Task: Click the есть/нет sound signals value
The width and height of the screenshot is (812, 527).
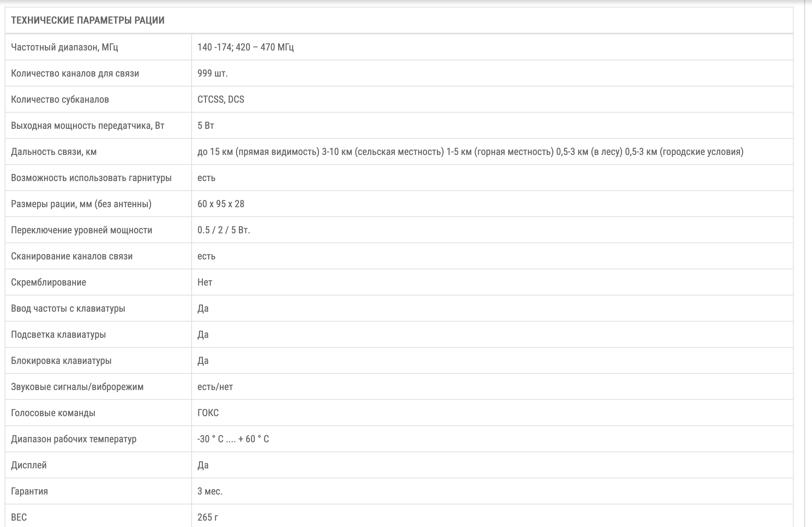Action: point(215,387)
